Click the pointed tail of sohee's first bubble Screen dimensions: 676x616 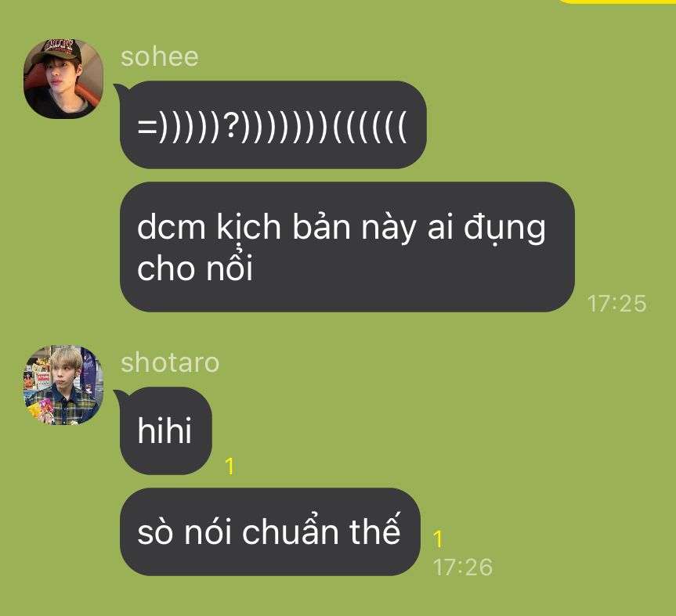click(118, 88)
